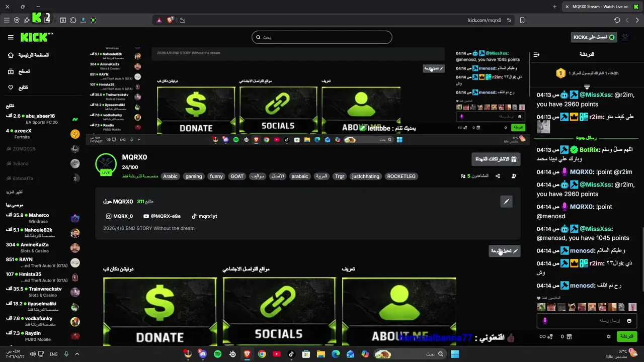The image size is (644, 362).
Task: Click the green chat send button
Action: pyautogui.click(x=626, y=336)
